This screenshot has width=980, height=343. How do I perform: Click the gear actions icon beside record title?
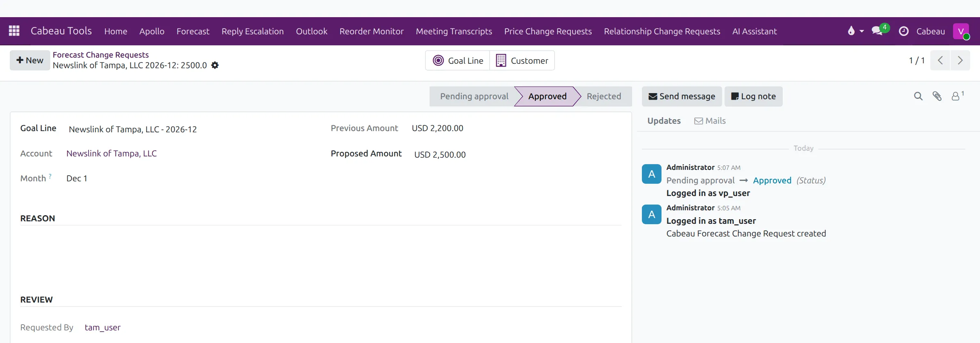(215, 65)
